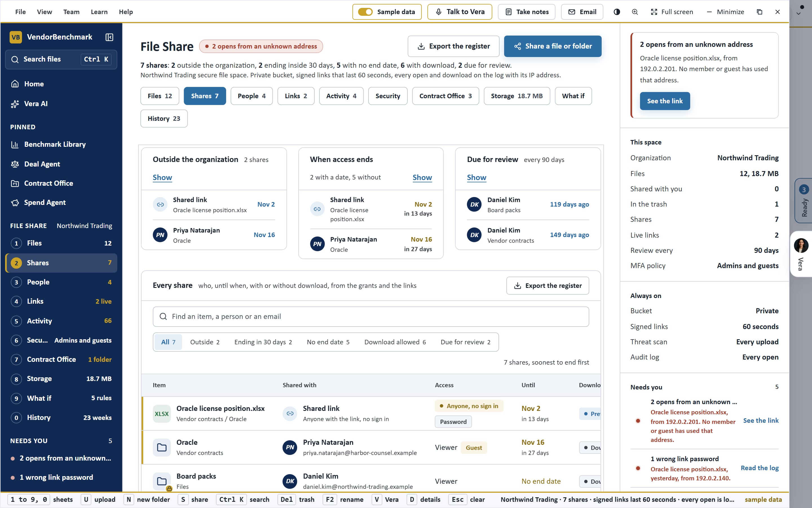Toggle the contrast theme icon
The height and width of the screenshot is (508, 812).
click(617, 12)
